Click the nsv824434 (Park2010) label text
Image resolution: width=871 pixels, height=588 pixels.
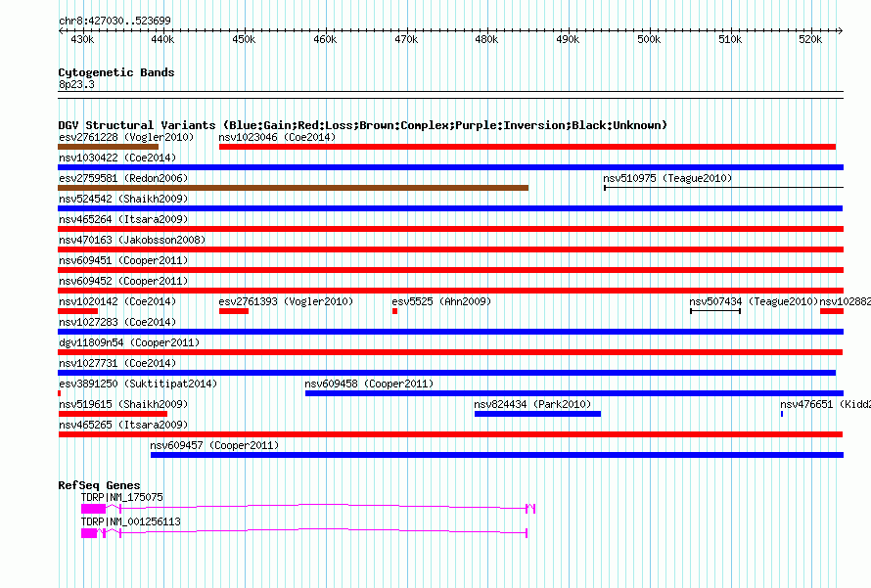click(532, 404)
